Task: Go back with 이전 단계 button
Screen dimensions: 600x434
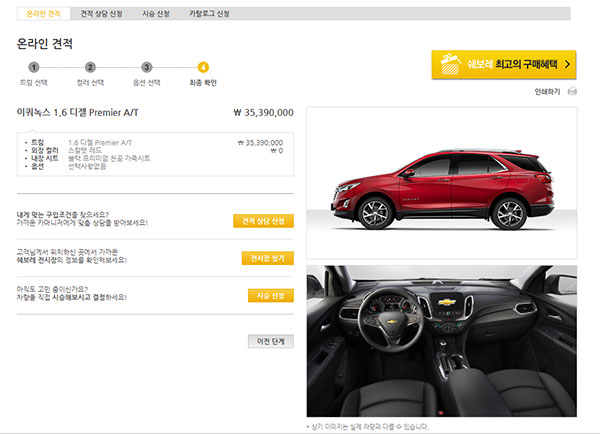Action: click(x=271, y=341)
